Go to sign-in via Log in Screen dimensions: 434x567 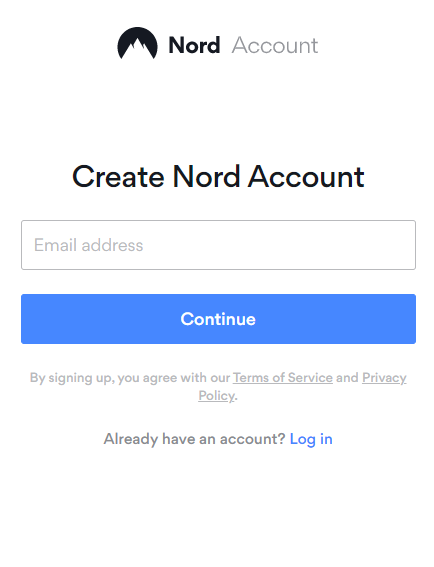tap(311, 439)
